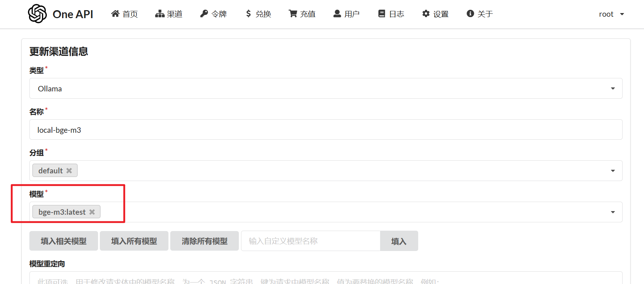
Task: Click the home icon beside 首页
Action: tap(115, 14)
